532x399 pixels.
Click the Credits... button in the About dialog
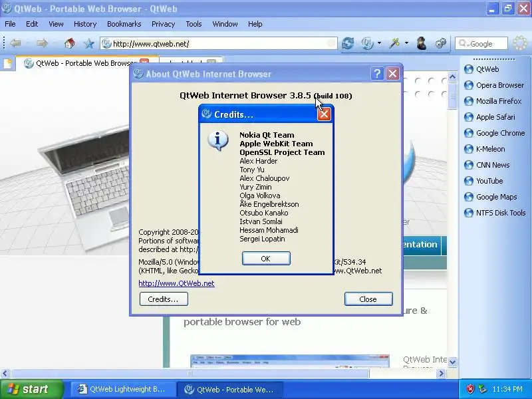pos(164,299)
